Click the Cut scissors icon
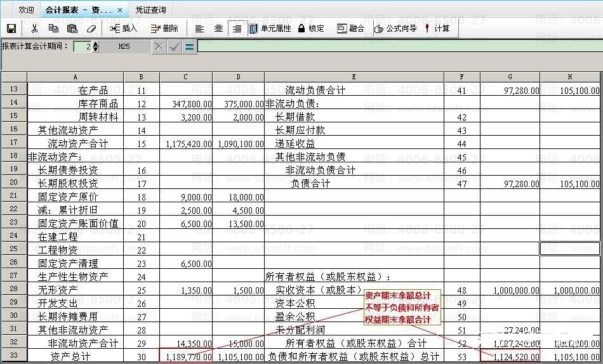The width and height of the screenshot is (603, 364). point(35,29)
